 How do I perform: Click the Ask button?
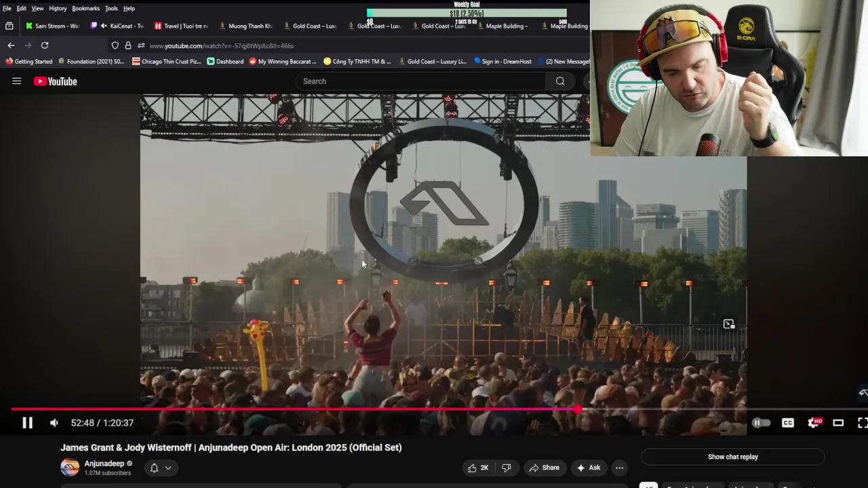[588, 468]
